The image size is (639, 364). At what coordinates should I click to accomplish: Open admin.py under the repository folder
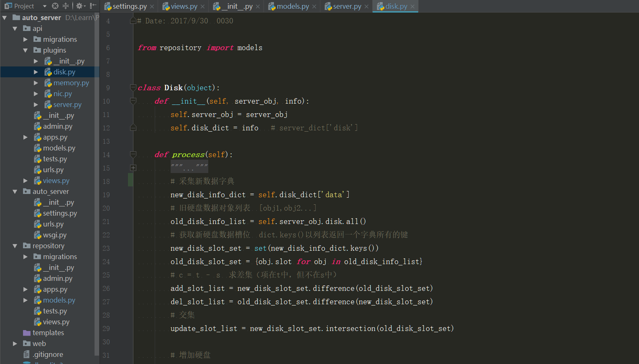pyautogui.click(x=58, y=278)
